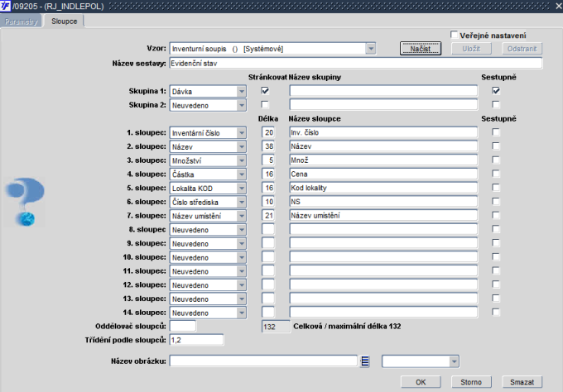Click Název sloupce field containing Cena
Viewport: 563px width, 392px height.
coord(383,174)
